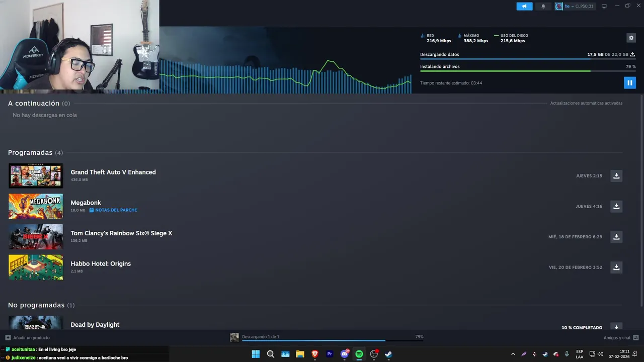Show hidden system tray icons
This screenshot has height=362, width=644.
tap(513, 354)
